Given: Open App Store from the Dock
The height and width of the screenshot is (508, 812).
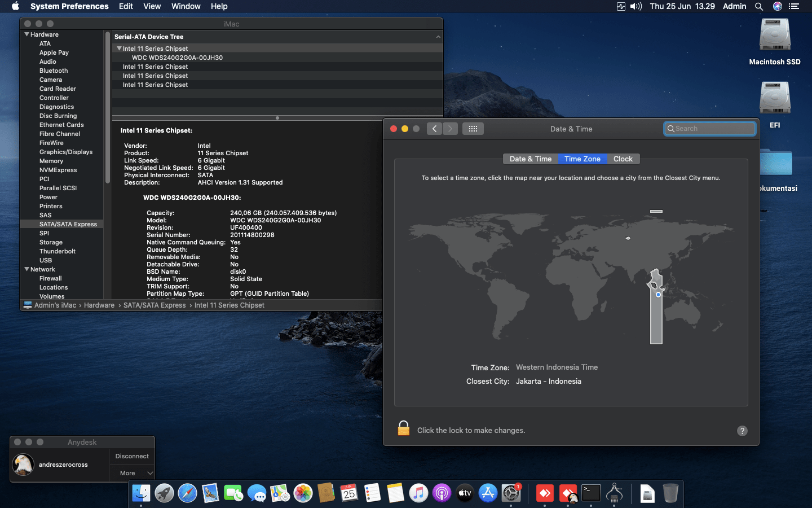Looking at the screenshot, I should pos(488,493).
